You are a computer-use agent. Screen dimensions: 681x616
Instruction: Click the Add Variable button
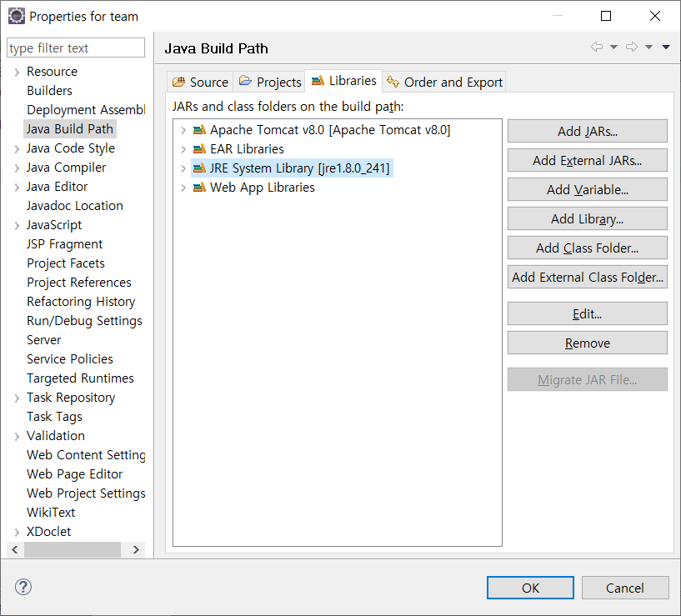(x=587, y=189)
